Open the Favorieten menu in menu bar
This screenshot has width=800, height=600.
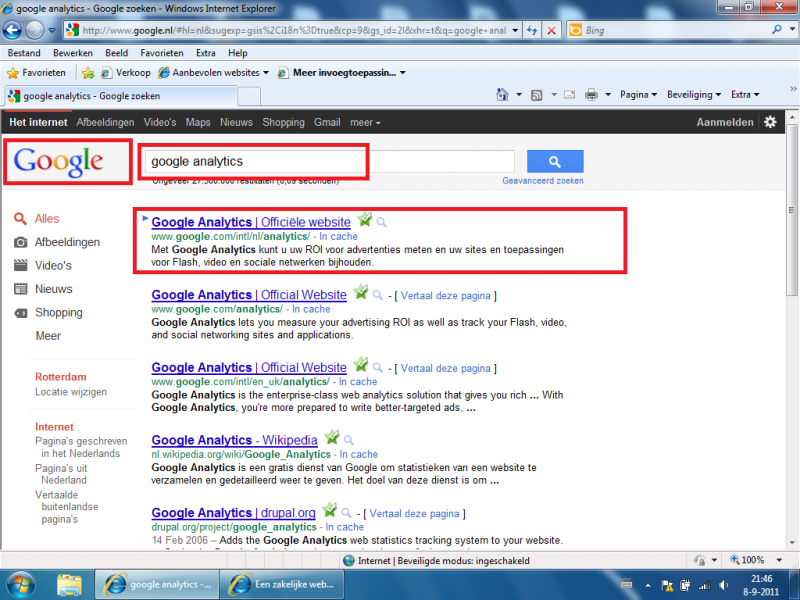[161, 53]
